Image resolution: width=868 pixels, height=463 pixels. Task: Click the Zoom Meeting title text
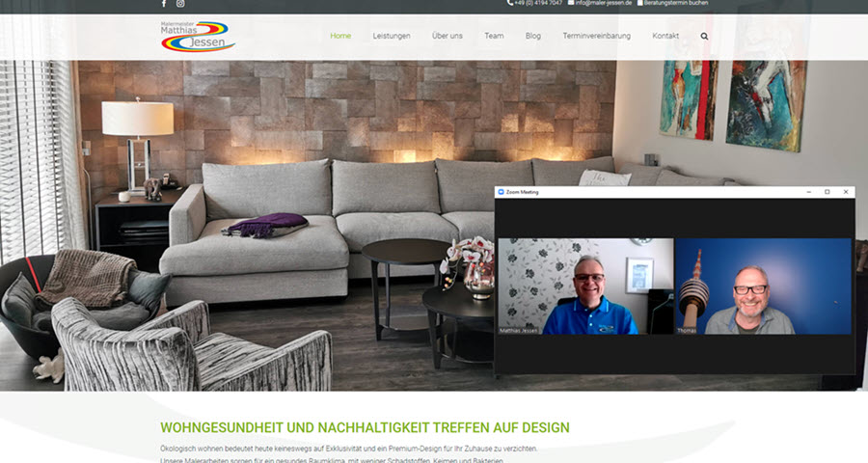pyautogui.click(x=522, y=192)
